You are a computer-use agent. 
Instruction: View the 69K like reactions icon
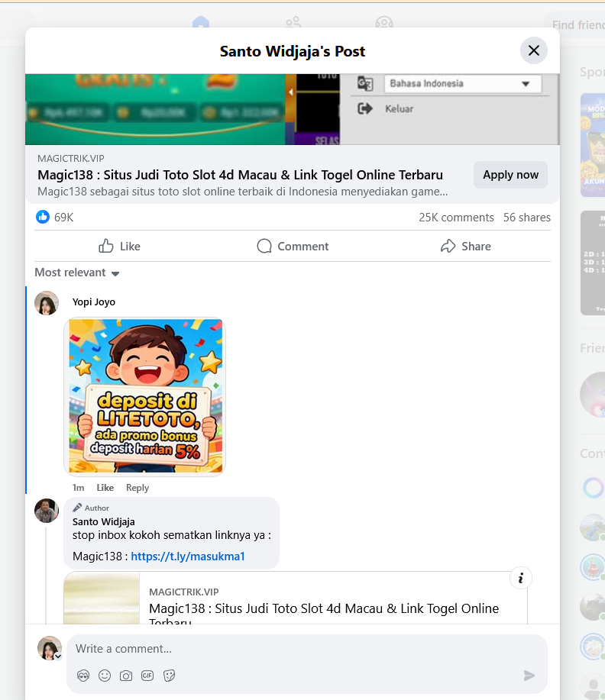(43, 217)
